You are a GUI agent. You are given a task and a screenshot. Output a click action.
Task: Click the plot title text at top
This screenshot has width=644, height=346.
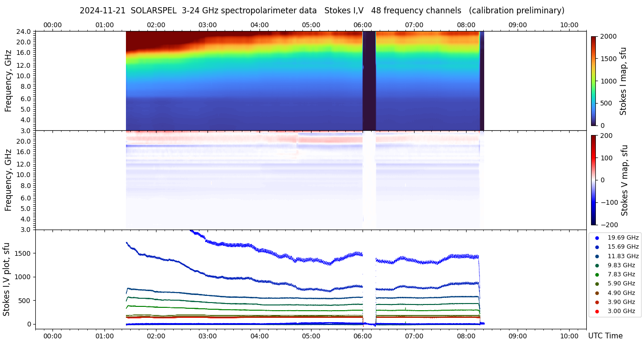coord(322,10)
